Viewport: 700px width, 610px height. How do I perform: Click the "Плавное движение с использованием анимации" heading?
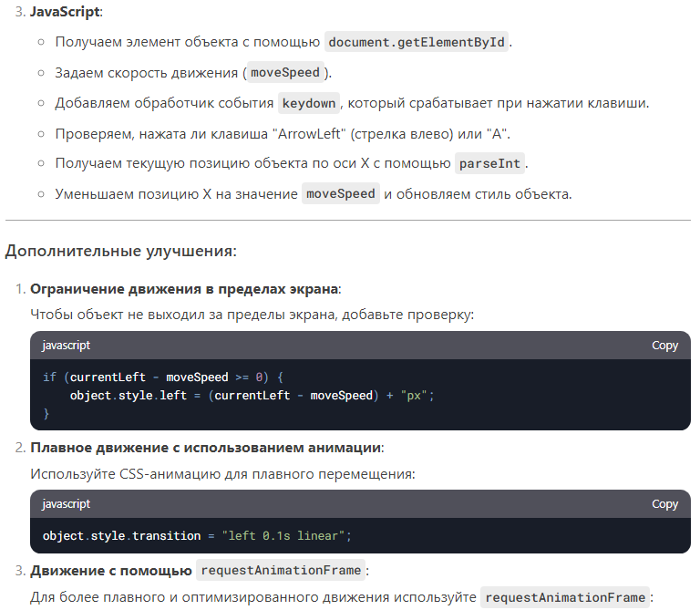(206, 448)
